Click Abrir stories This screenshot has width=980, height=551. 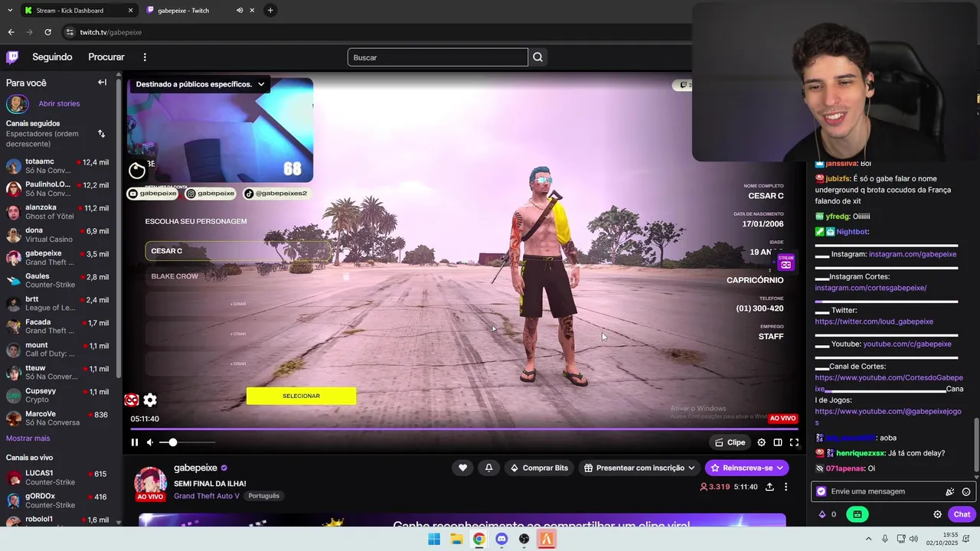[59, 103]
